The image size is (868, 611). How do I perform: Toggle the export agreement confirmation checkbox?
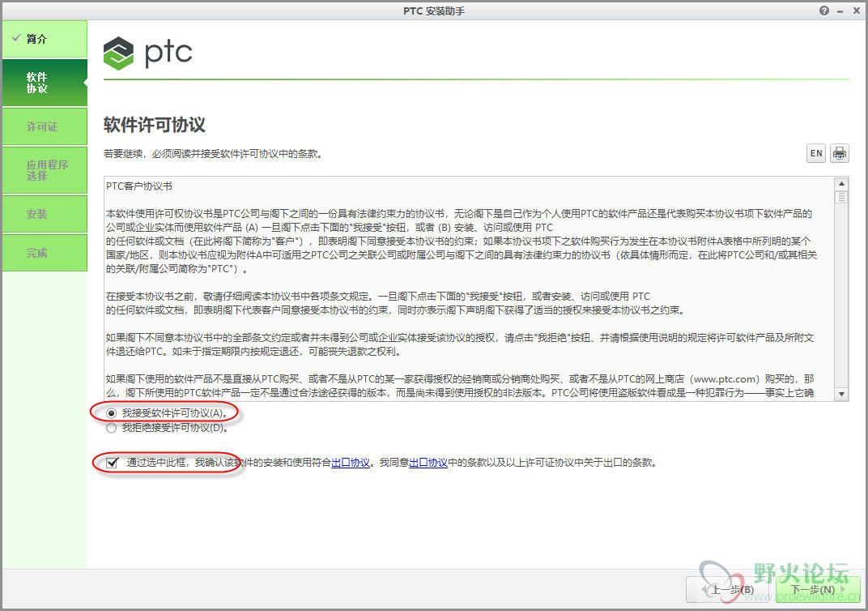(113, 463)
